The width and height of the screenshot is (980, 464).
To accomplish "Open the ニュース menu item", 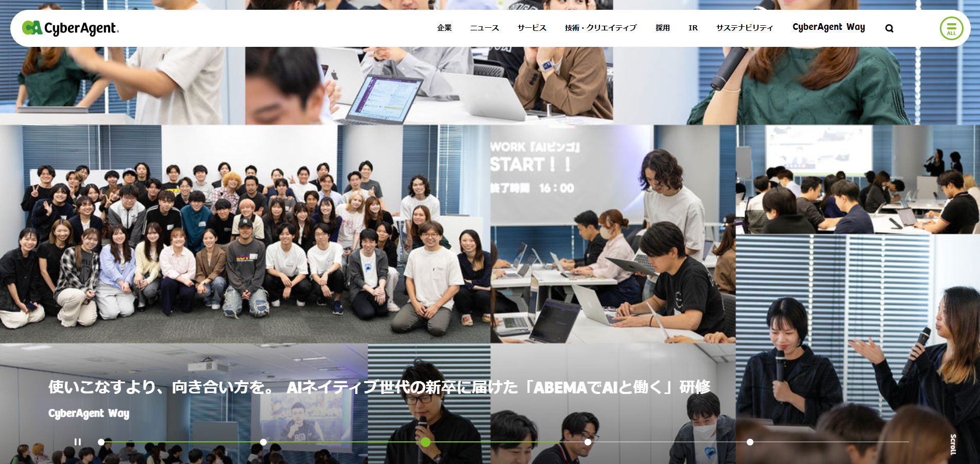I will tap(484, 28).
